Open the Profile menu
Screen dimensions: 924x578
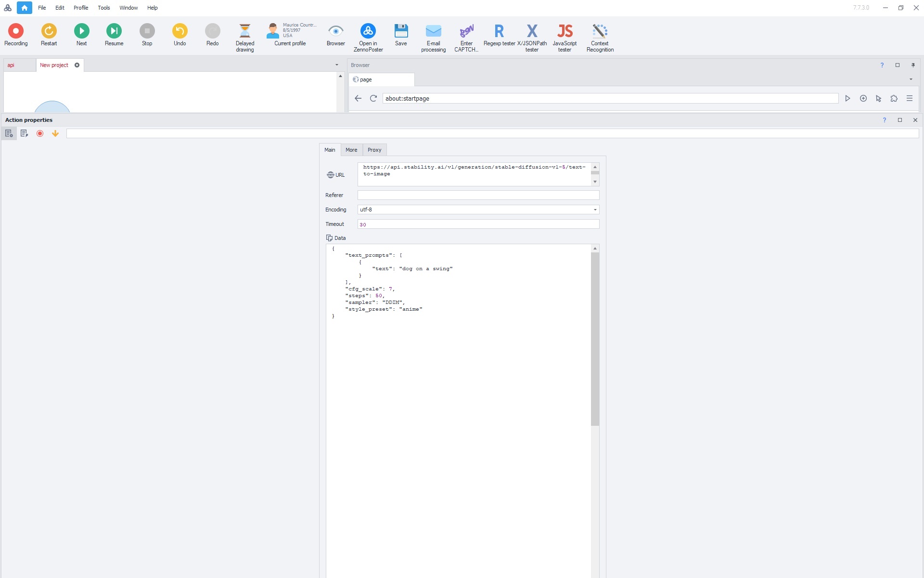(x=81, y=8)
